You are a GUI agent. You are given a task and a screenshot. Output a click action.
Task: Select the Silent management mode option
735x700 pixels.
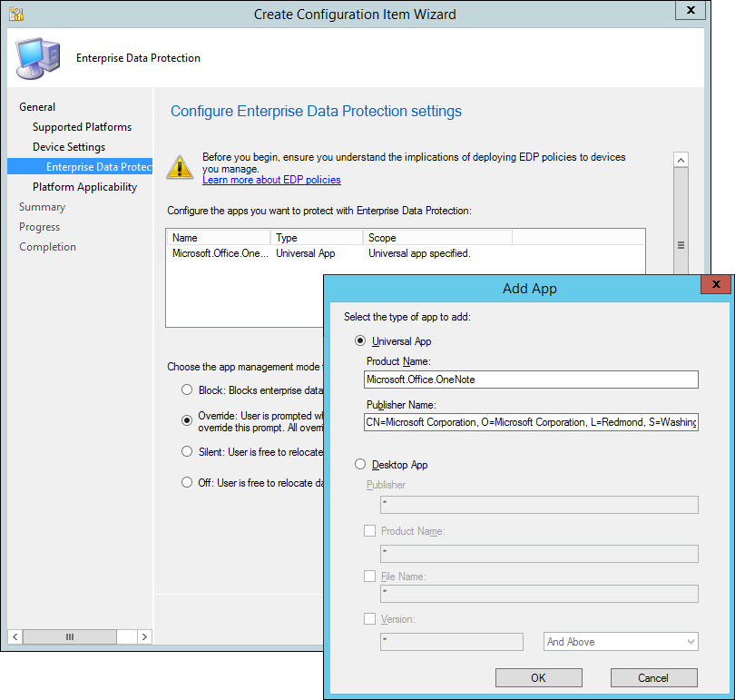click(x=187, y=451)
